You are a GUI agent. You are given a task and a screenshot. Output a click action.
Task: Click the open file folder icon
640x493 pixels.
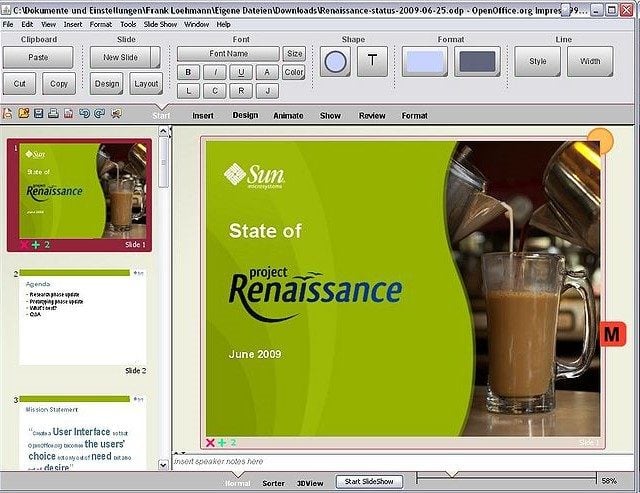[x=23, y=114]
